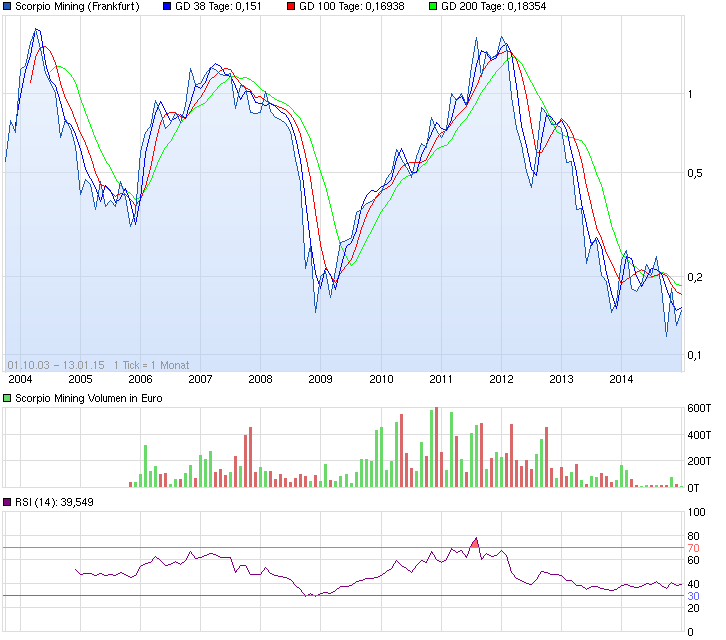Image resolution: width=726 pixels, height=640 pixels.
Task: Click the RSI axis value 60
Action: [x=694, y=560]
